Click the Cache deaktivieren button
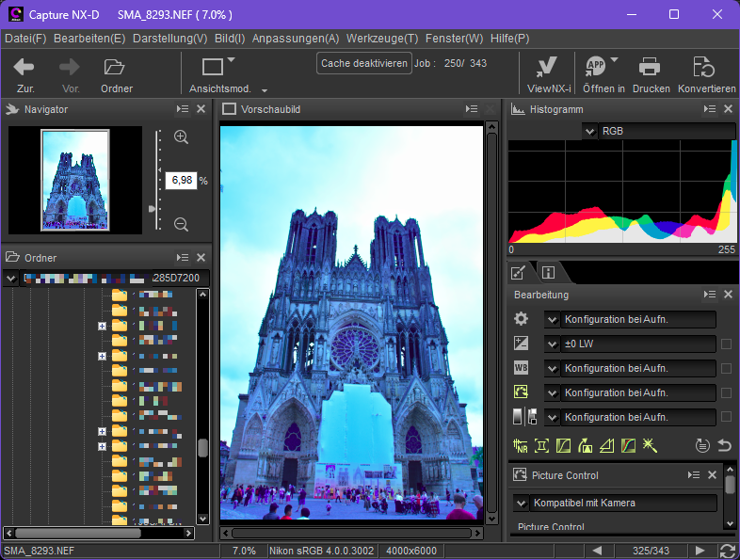This screenshot has height=560, width=740. click(x=363, y=63)
